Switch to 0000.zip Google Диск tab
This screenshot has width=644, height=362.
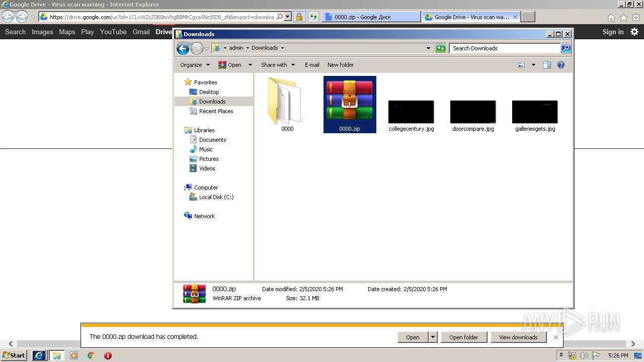tap(371, 17)
